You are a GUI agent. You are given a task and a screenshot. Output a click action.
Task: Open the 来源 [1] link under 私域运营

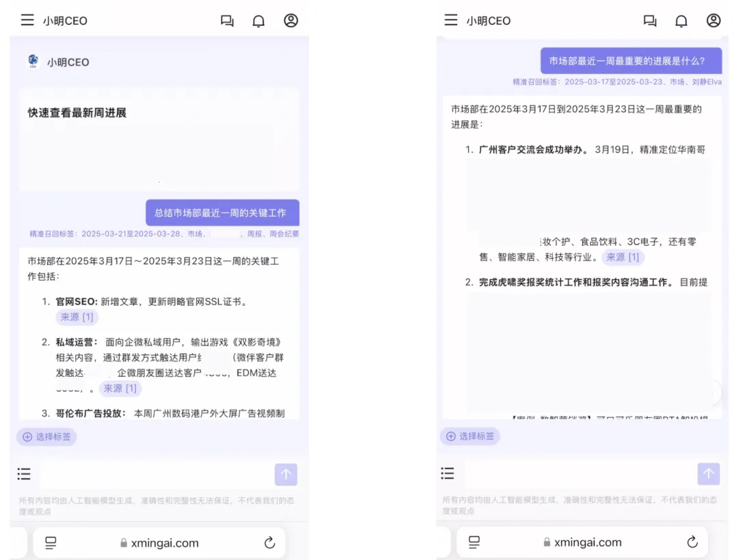(x=120, y=389)
